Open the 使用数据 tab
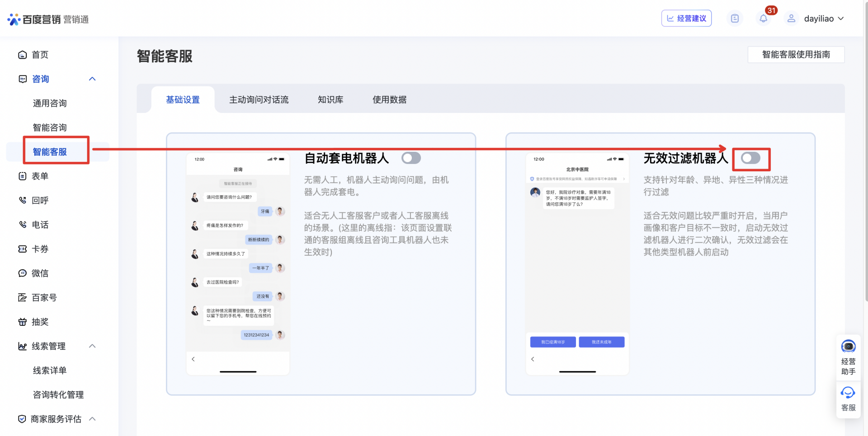The height and width of the screenshot is (436, 868). [x=389, y=100]
